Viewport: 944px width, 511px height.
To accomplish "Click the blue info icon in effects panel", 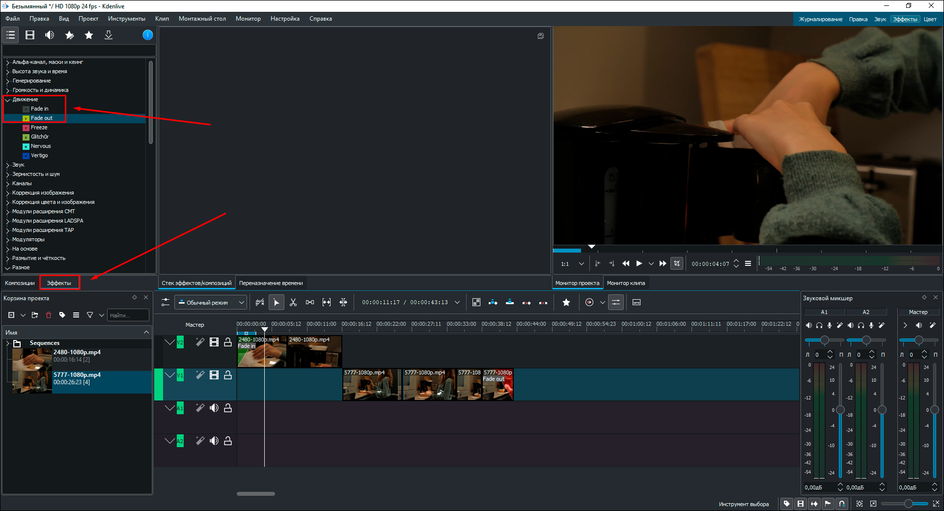I will coord(148,35).
